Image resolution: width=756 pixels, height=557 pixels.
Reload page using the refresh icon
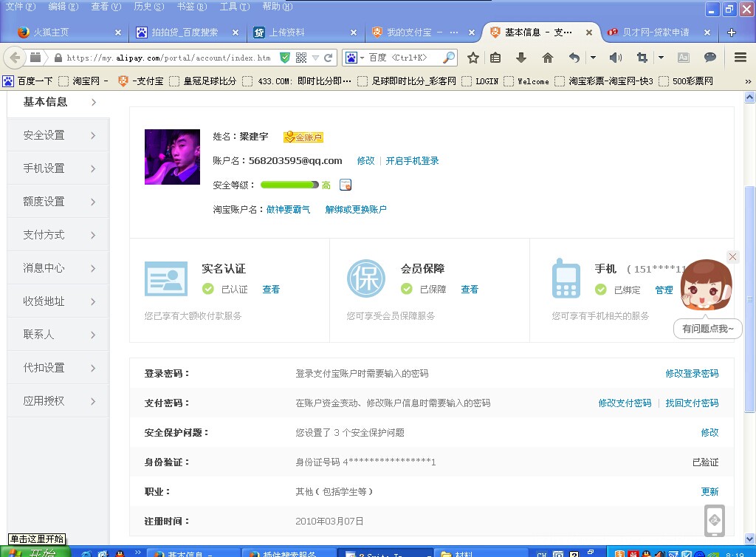click(329, 58)
